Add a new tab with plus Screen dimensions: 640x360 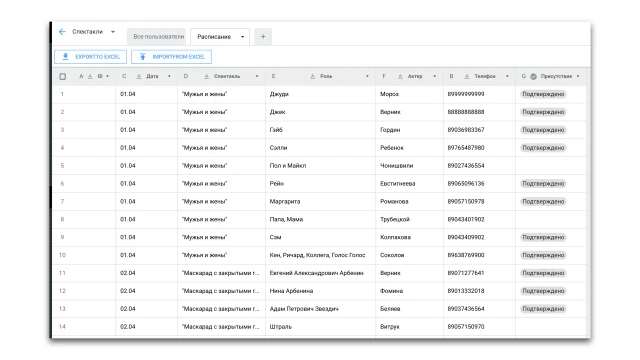tap(263, 37)
